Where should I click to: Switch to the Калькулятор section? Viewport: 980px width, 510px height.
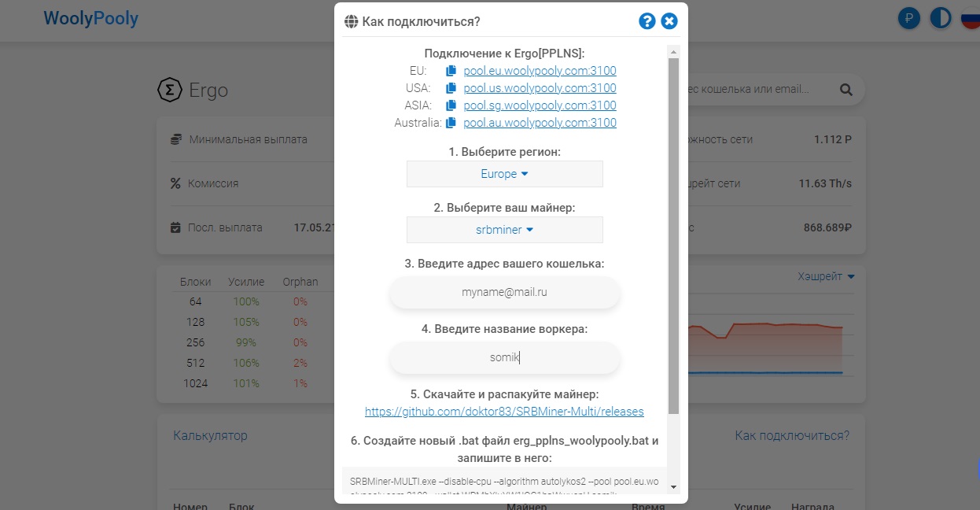(x=210, y=435)
